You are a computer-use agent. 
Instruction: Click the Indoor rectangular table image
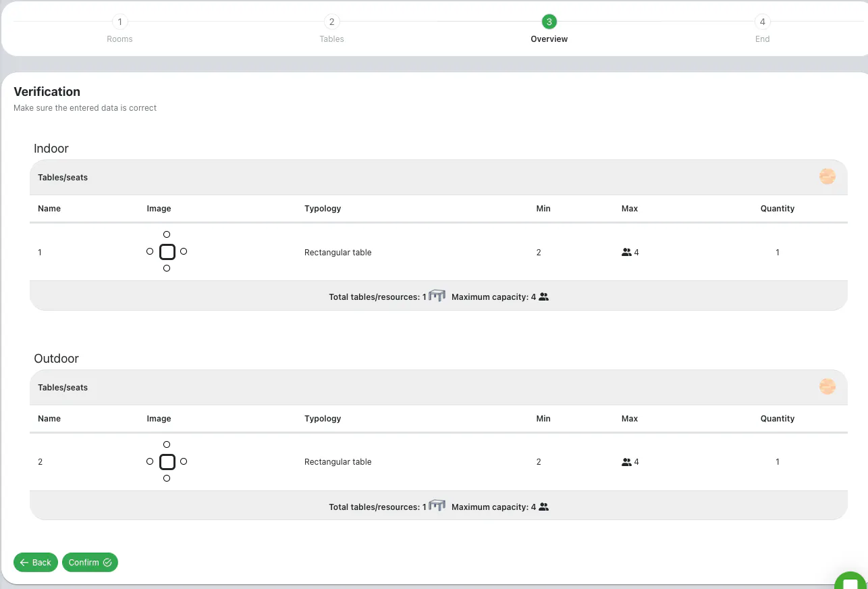pos(167,252)
